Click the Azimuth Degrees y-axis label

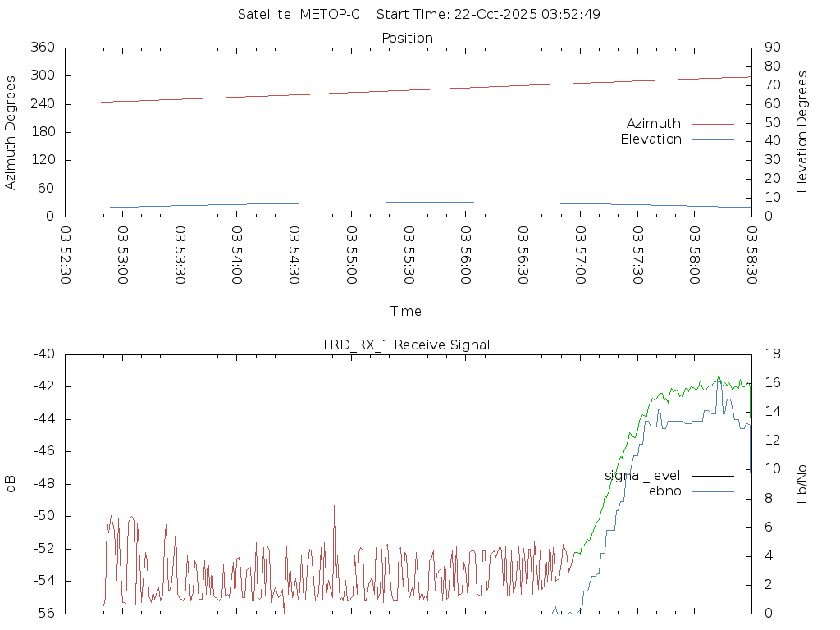click(x=11, y=132)
